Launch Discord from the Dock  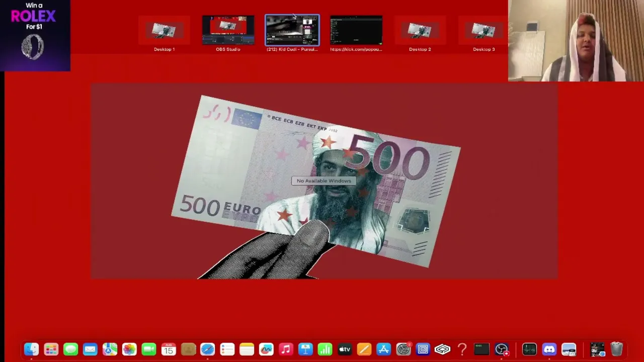(x=549, y=349)
